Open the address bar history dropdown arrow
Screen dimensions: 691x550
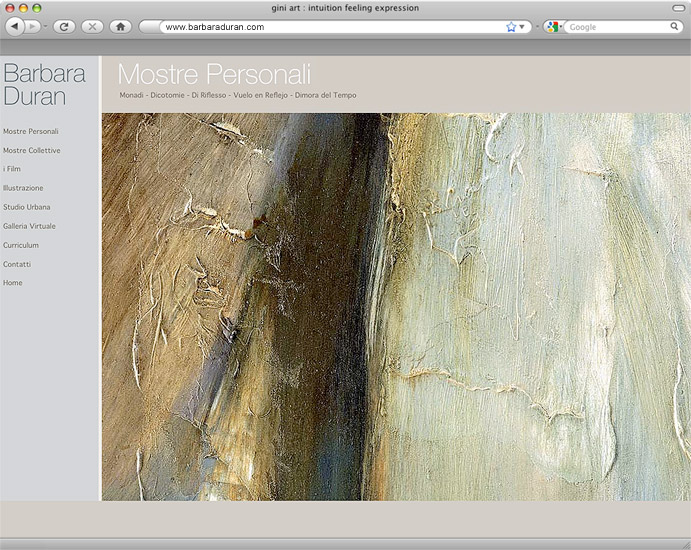coord(522,27)
